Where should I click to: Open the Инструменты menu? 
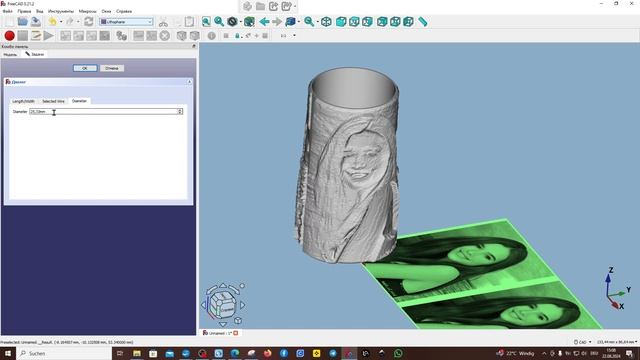[61, 11]
